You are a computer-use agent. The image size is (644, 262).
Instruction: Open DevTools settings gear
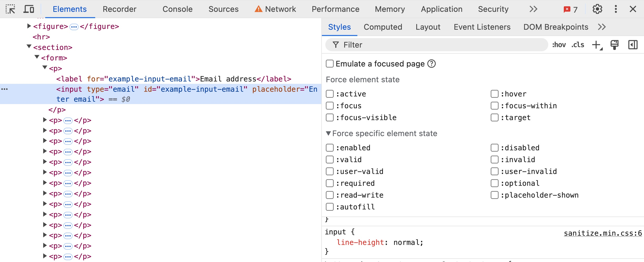pos(597,9)
